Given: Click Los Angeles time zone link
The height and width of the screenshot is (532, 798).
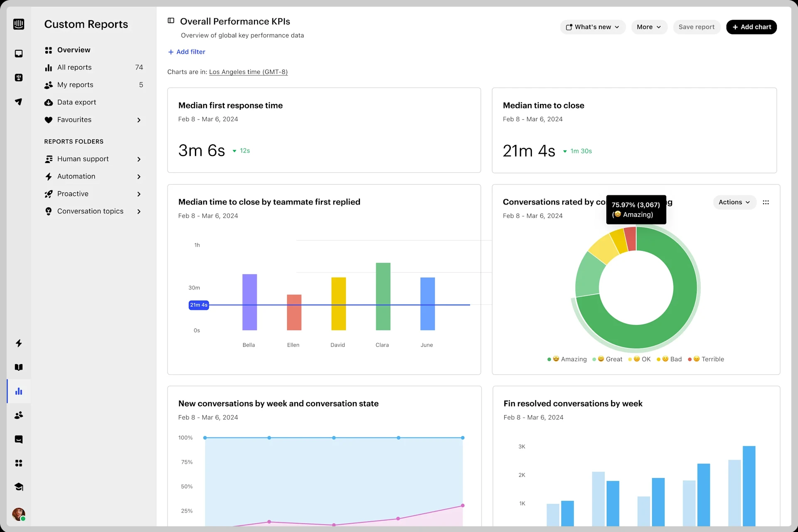Looking at the screenshot, I should click(248, 72).
